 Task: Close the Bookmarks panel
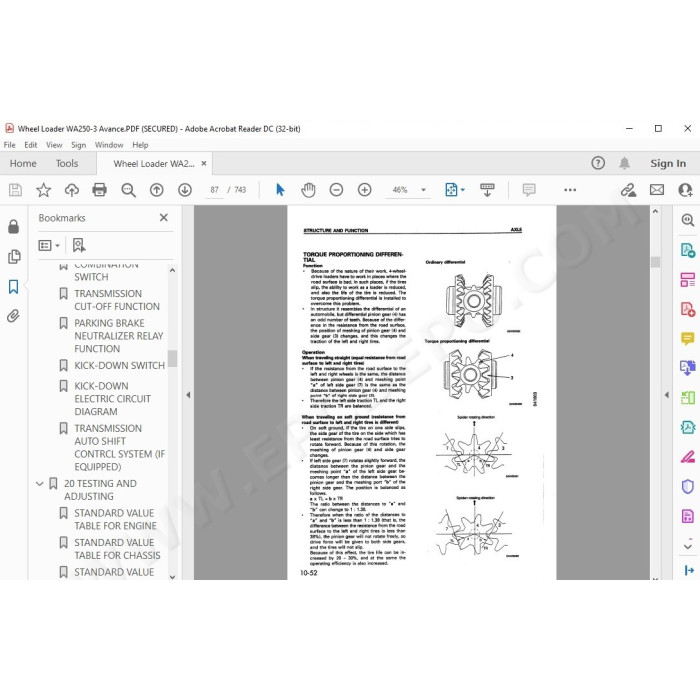(164, 217)
